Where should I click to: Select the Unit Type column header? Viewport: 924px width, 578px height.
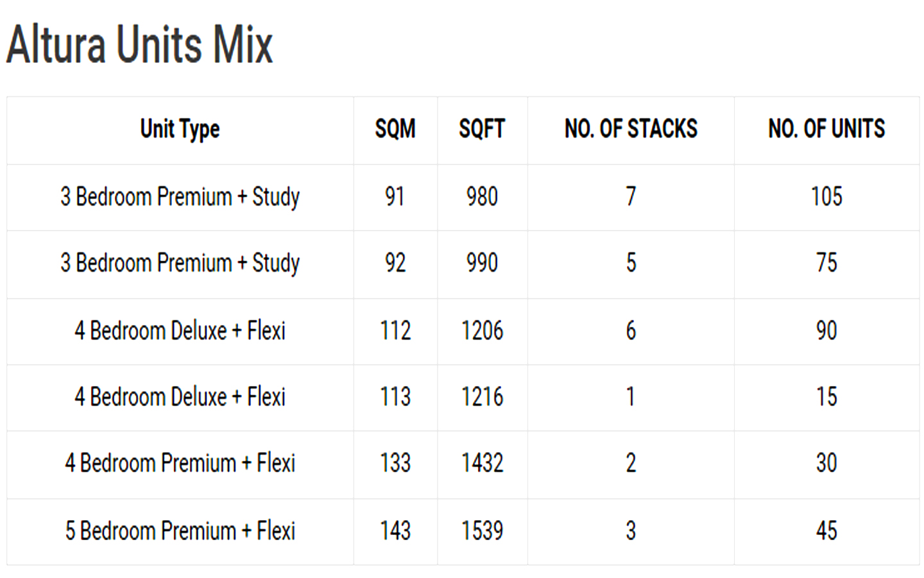180,129
